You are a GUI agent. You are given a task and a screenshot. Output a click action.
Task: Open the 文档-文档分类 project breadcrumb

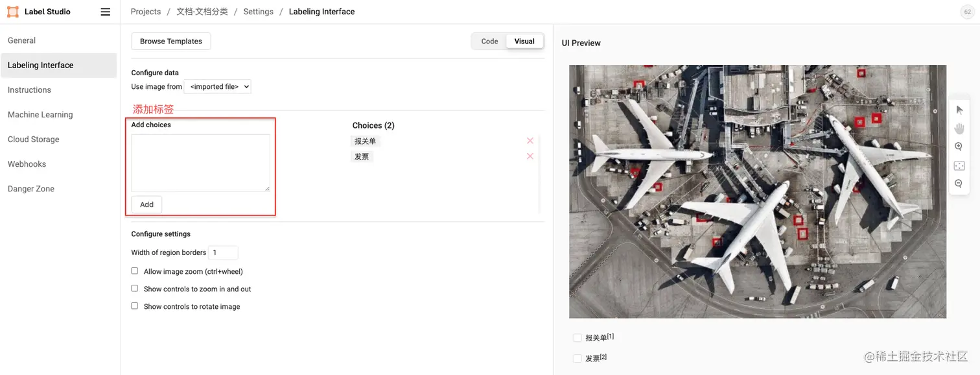202,12
